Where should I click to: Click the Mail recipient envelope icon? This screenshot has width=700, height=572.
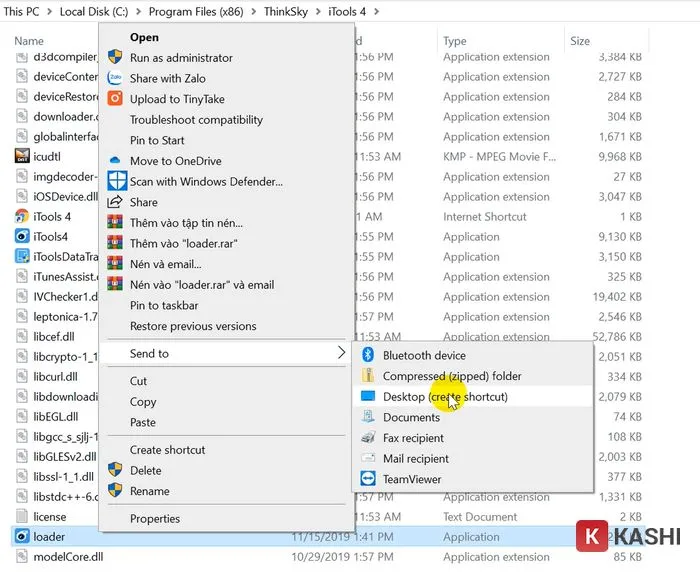point(367,458)
